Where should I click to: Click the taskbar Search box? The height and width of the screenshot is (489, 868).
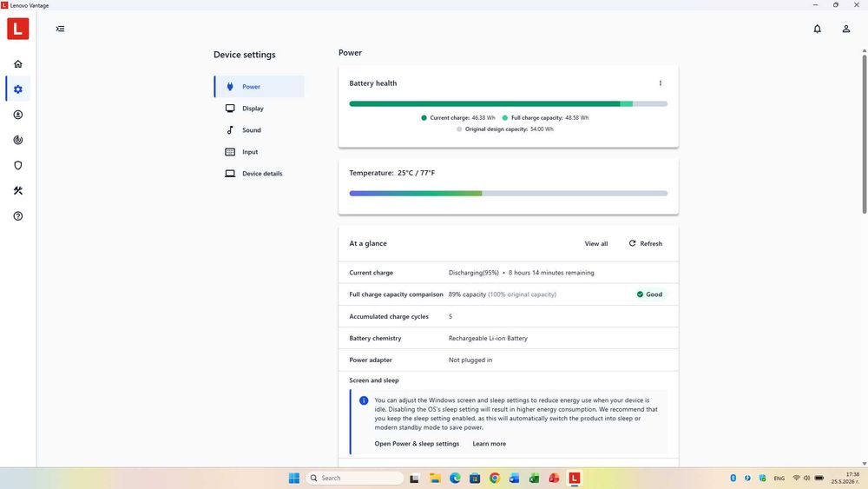pyautogui.click(x=354, y=478)
